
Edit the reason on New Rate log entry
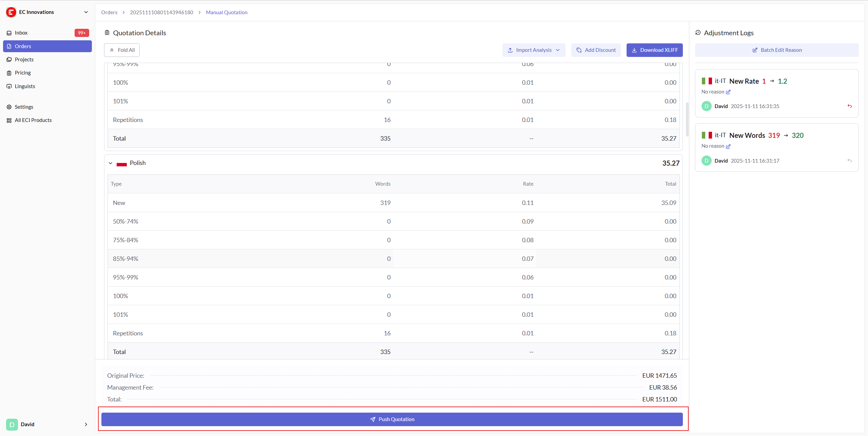(x=728, y=92)
